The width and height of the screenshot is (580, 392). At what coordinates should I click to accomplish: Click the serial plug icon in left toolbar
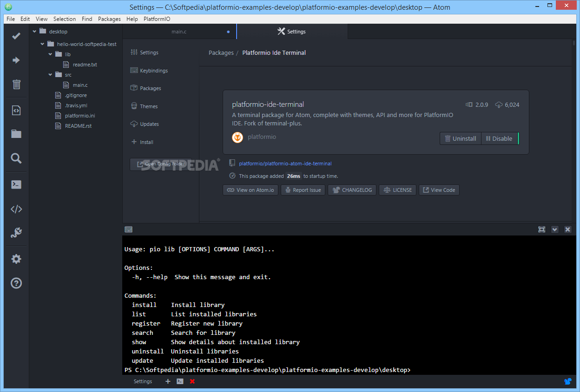pyautogui.click(x=16, y=233)
